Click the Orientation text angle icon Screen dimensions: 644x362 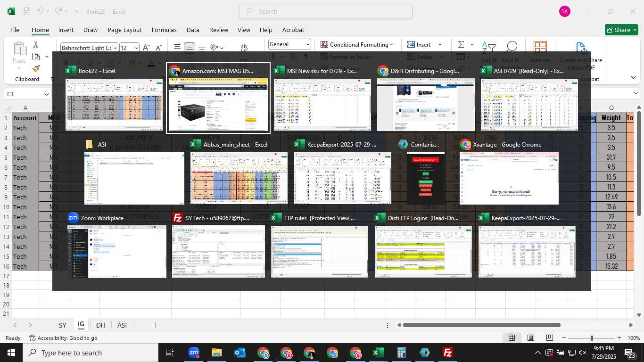pyautogui.click(x=214, y=48)
